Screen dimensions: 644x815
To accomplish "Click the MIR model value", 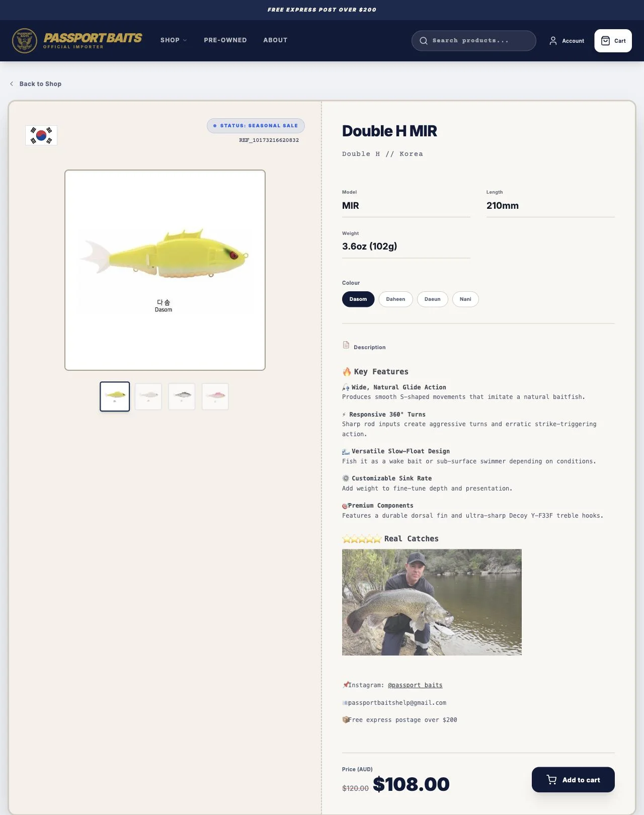I will 351,206.
